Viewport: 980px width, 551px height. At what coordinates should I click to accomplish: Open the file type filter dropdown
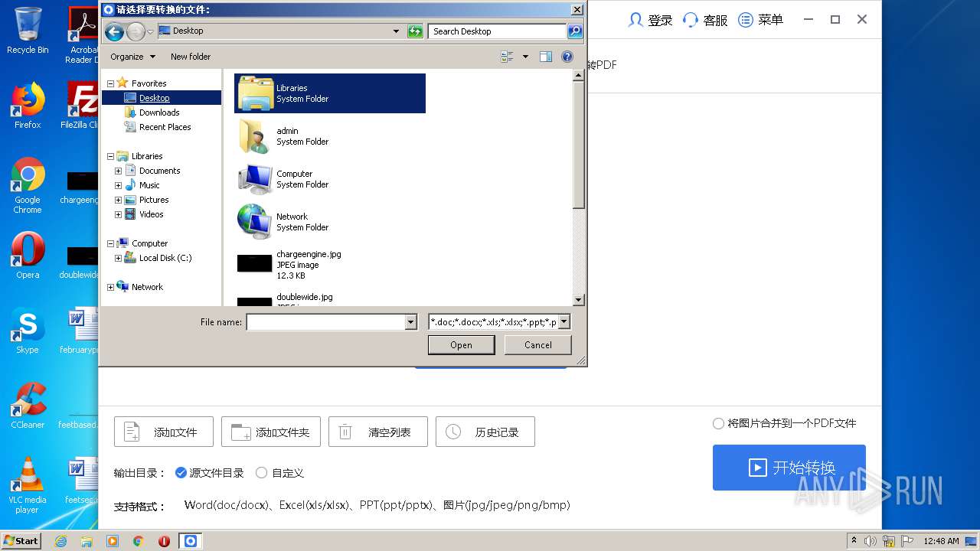[564, 322]
